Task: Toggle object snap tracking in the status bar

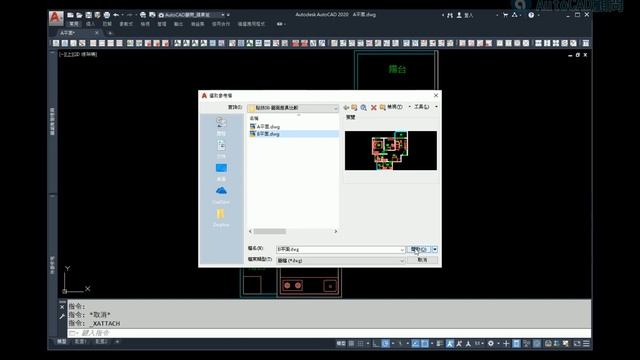Action: (x=416, y=344)
